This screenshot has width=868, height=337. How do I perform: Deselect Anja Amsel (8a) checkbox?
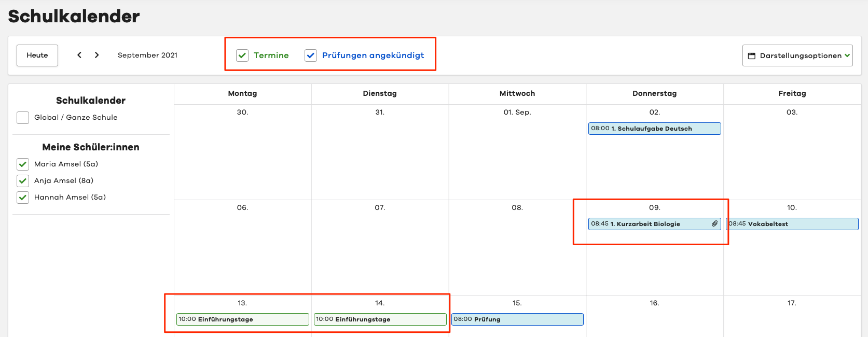click(23, 181)
